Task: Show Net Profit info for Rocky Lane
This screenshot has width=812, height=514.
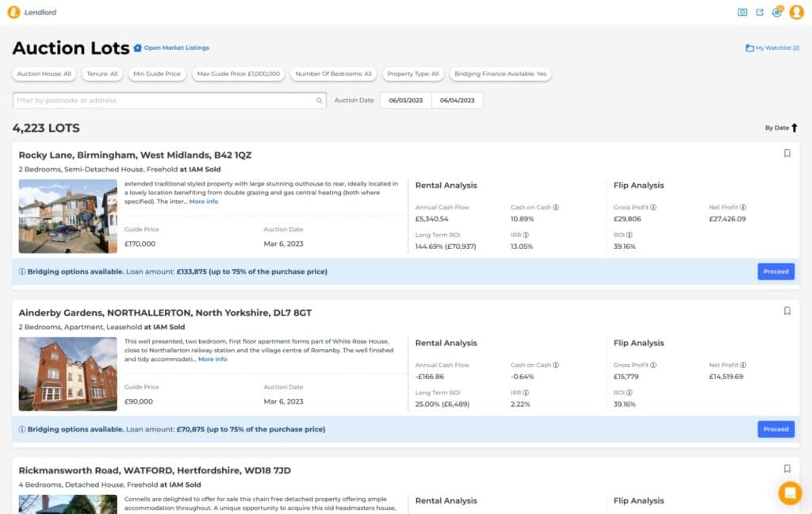Action: [x=743, y=207]
